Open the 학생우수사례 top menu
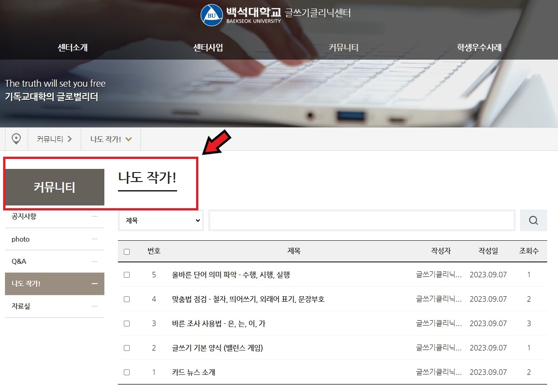Viewport: 558px width, 392px height. point(479,47)
